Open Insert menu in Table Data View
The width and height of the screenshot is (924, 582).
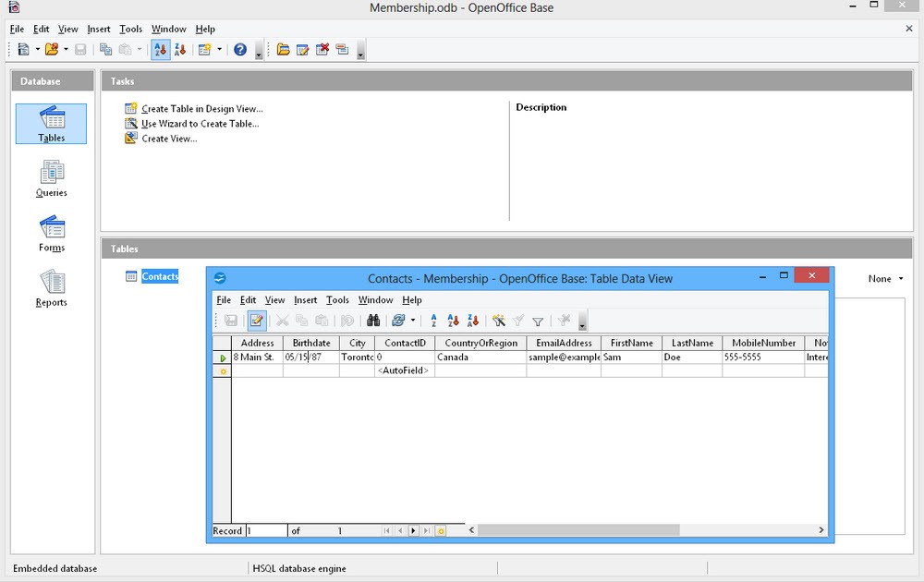click(305, 300)
